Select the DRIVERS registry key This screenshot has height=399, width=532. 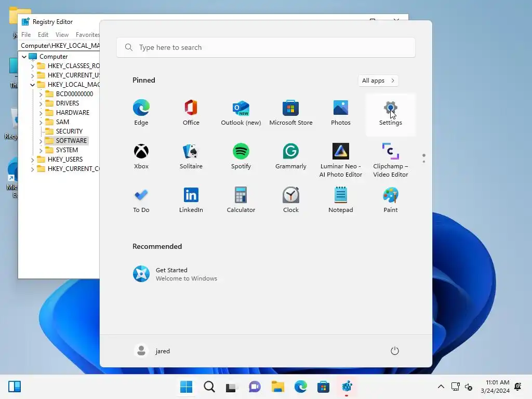[x=68, y=103]
